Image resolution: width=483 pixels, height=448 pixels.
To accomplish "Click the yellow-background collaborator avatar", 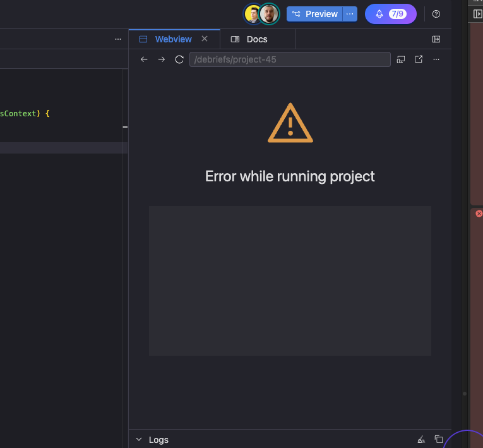I will (252, 14).
